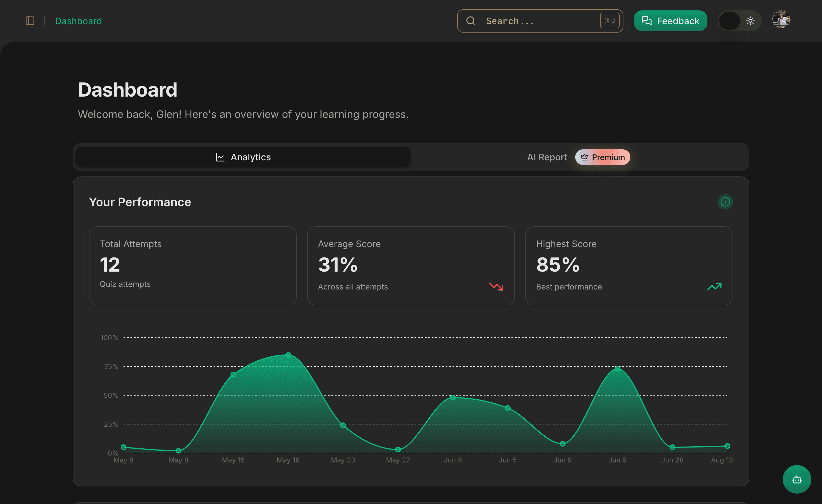
Task: Click the May 16 peak data point
Action: click(288, 355)
